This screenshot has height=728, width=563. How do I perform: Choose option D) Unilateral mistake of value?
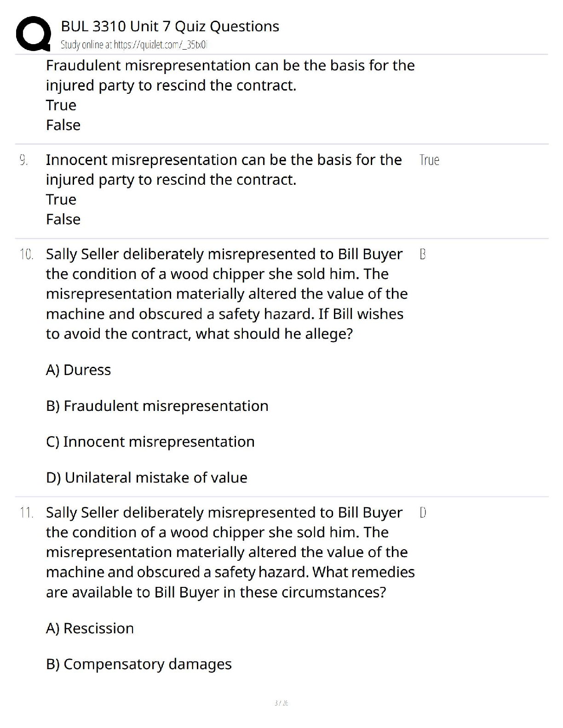tap(147, 478)
